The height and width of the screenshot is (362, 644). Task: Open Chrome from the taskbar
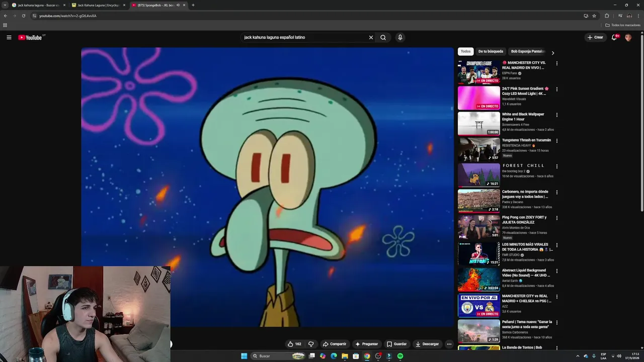[x=367, y=356]
